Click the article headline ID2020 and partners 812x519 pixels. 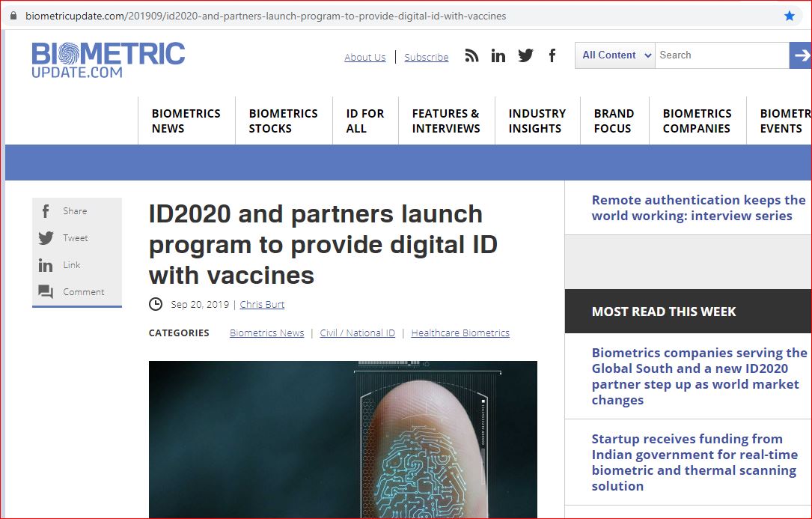[x=323, y=244]
